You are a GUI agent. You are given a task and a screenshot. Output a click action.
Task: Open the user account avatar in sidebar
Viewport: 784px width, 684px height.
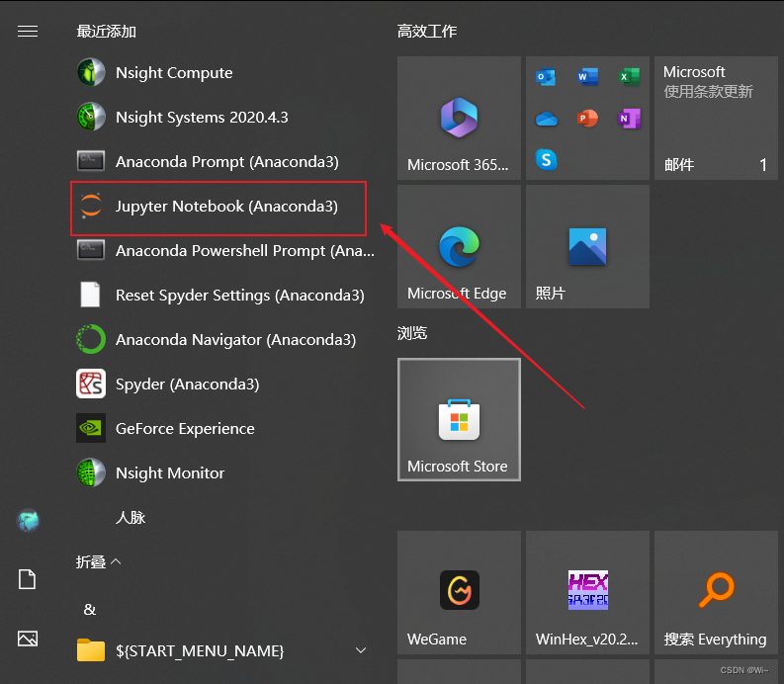tap(28, 521)
